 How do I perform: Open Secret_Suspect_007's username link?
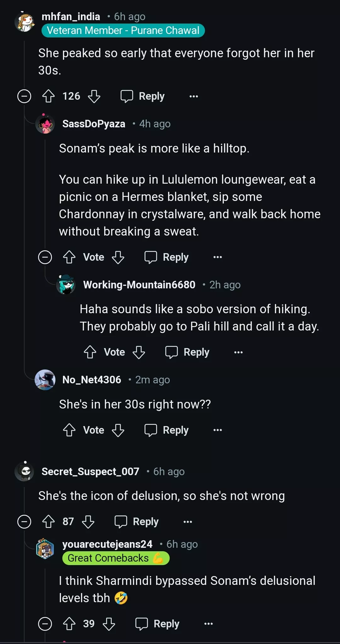(90, 472)
